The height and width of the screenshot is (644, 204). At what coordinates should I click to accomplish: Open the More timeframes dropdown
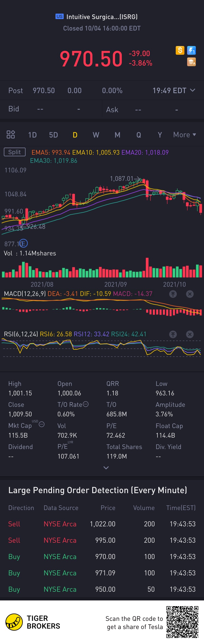(185, 135)
